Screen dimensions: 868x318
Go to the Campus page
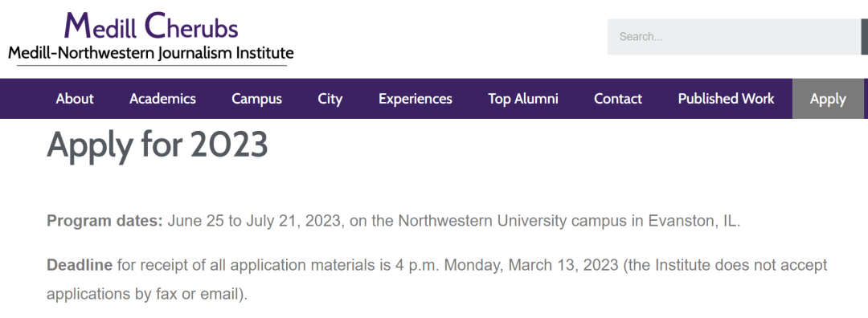pos(257,99)
